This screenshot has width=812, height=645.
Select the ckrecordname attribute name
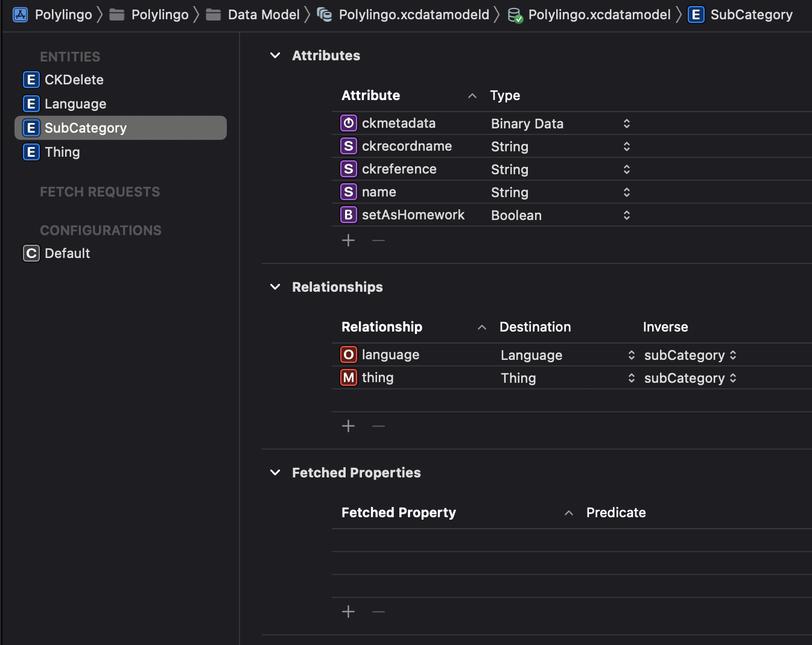click(x=407, y=146)
